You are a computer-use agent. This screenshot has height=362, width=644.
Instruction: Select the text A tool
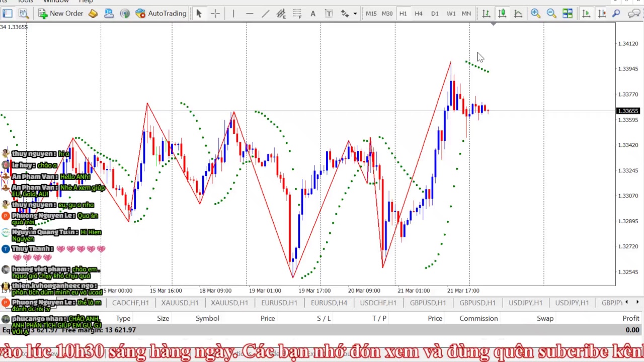[312, 14]
